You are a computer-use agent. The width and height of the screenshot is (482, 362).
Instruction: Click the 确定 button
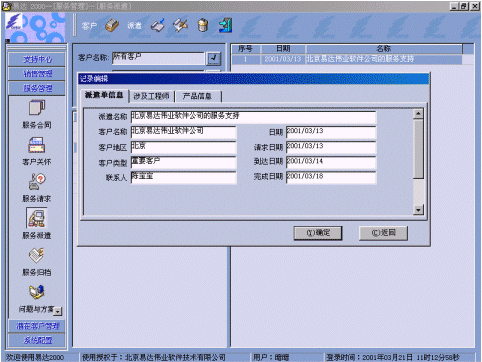(318, 233)
